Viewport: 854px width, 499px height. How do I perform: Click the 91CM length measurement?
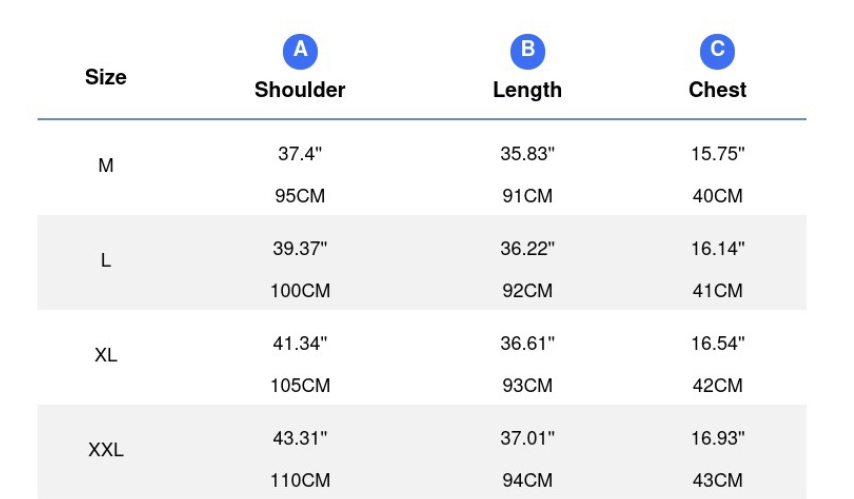(527, 196)
